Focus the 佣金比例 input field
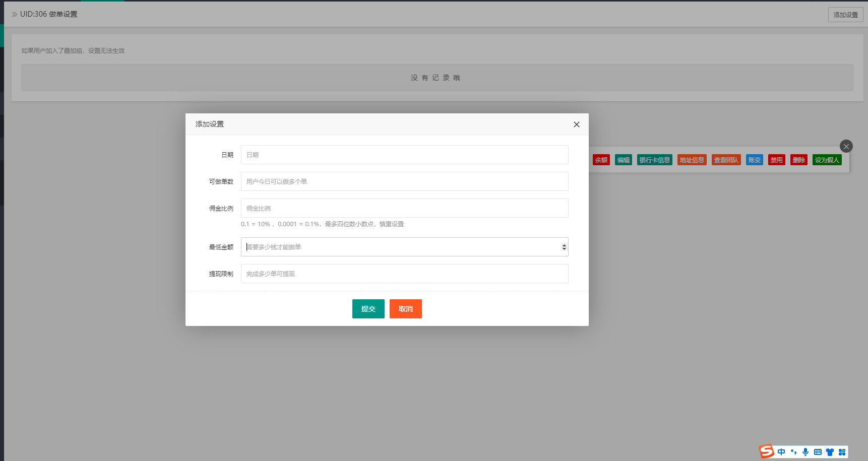Viewport: 868px width, 461px height. click(x=404, y=208)
